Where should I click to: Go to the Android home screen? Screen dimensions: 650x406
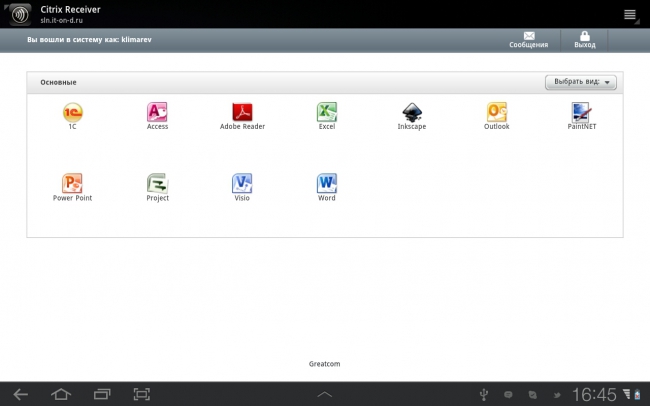pos(61,394)
